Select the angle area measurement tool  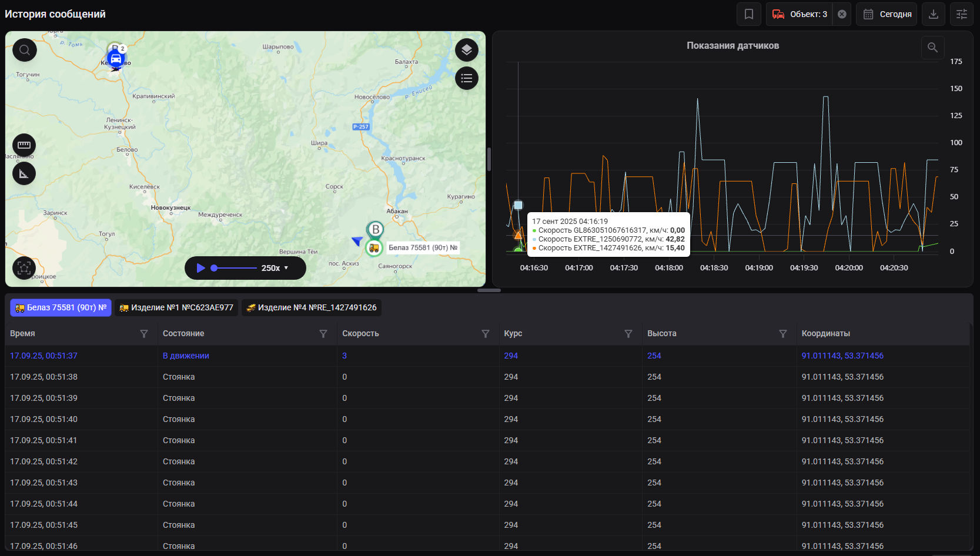(24, 173)
